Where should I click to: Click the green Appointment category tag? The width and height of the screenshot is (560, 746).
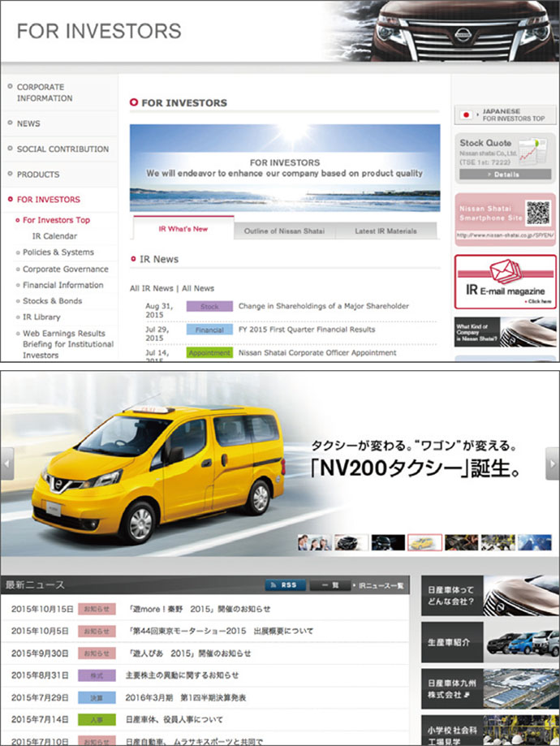(x=209, y=352)
